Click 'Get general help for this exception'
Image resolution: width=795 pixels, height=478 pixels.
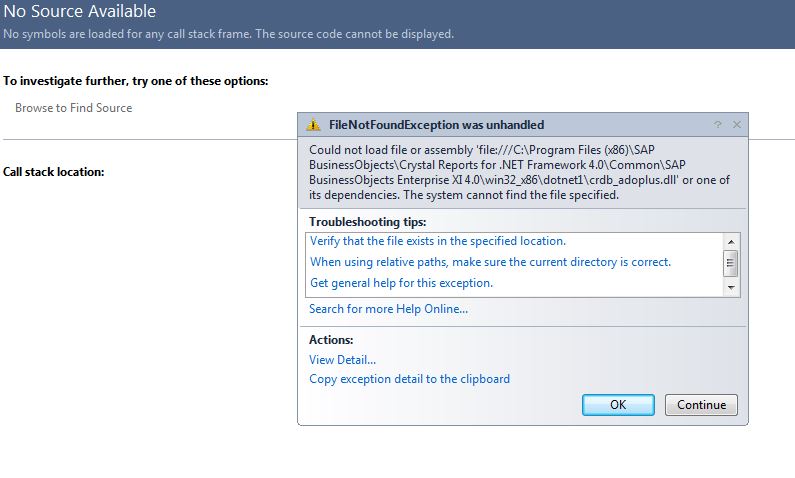point(401,283)
